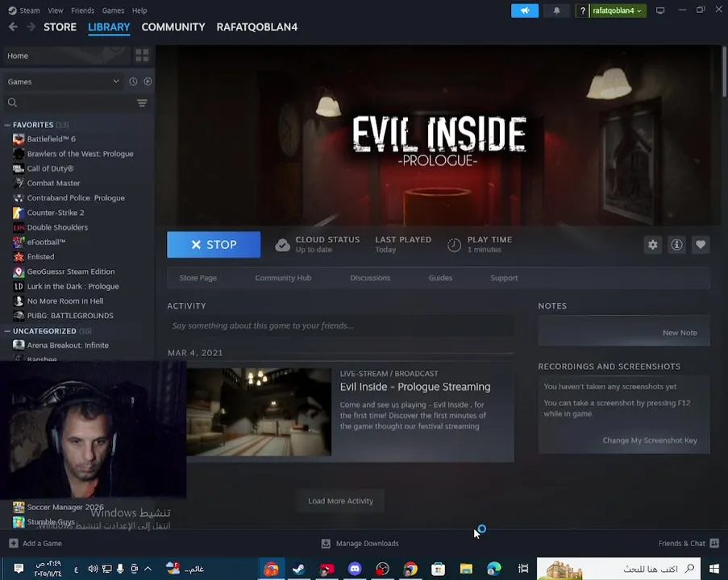Image resolution: width=728 pixels, height=580 pixels.
Task: Click the Windows taskbar search box
Action: 618,569
